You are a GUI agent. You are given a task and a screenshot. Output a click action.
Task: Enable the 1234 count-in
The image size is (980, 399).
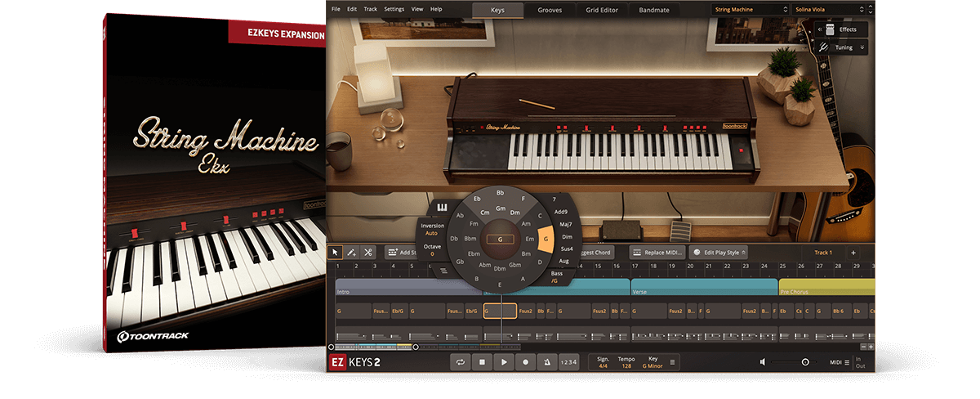point(568,362)
